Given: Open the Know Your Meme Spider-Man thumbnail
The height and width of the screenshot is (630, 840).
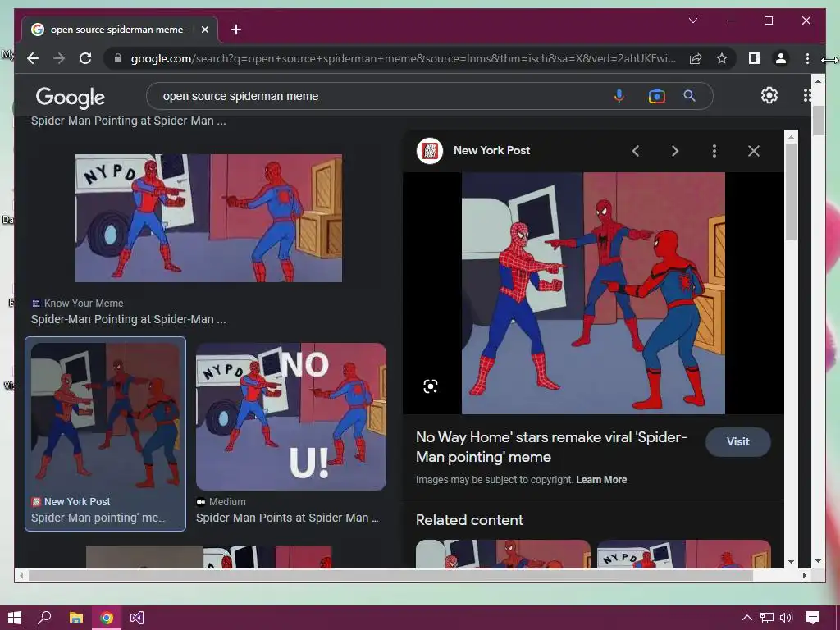Looking at the screenshot, I should click(x=208, y=218).
